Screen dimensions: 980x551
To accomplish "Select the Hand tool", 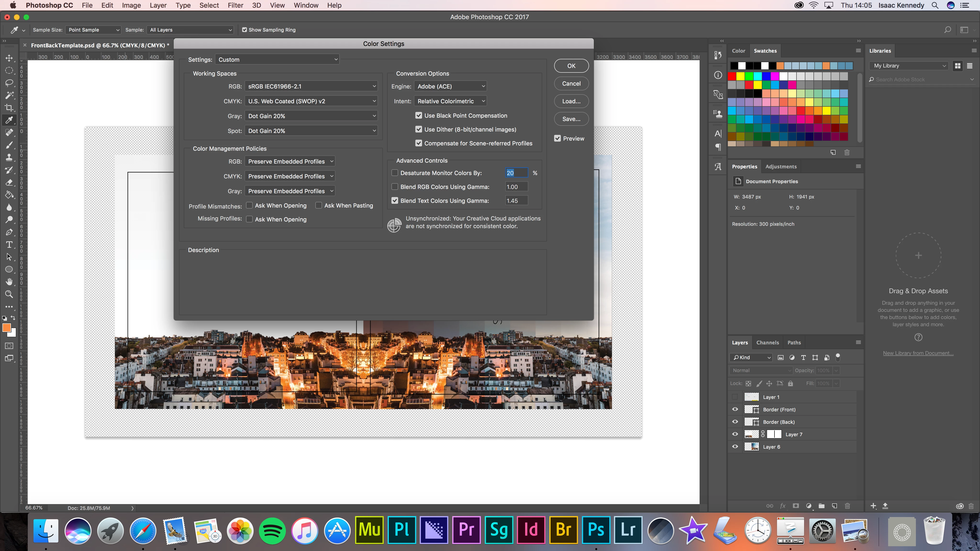I will 9,282.
